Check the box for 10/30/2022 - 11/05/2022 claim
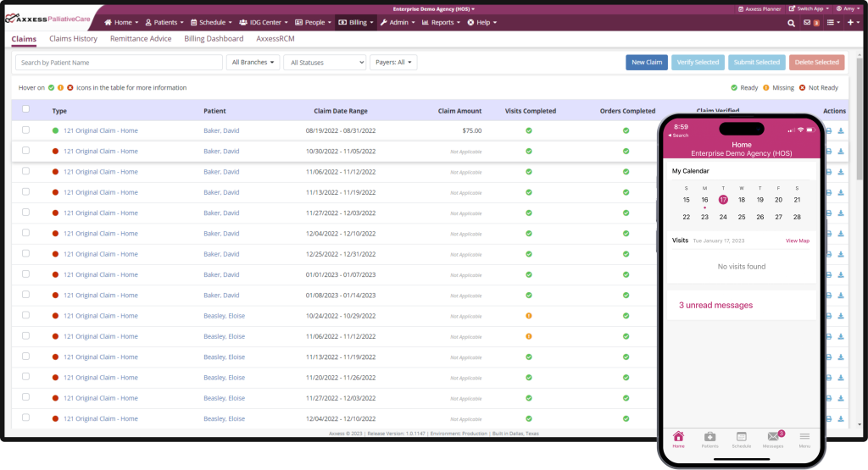This screenshot has width=868, height=470. coord(25,151)
